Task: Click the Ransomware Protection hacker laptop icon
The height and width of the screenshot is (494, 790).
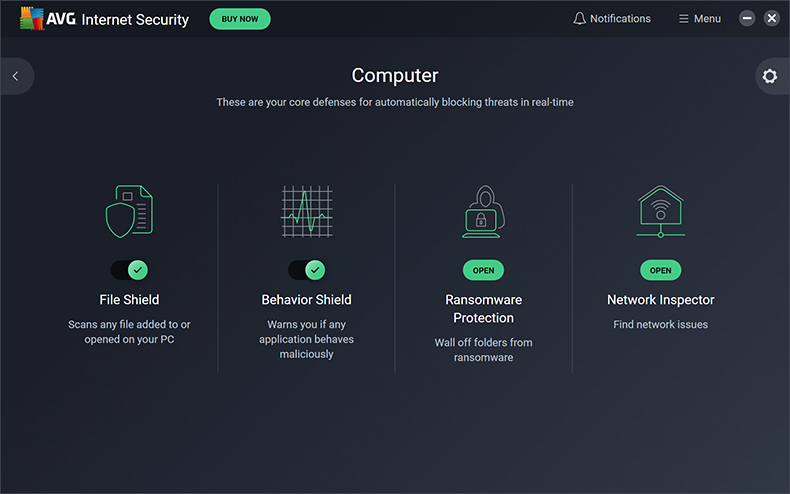Action: 483,211
